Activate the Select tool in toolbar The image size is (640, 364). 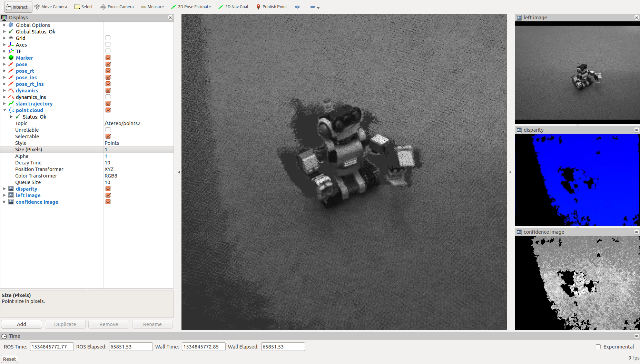coord(84,7)
